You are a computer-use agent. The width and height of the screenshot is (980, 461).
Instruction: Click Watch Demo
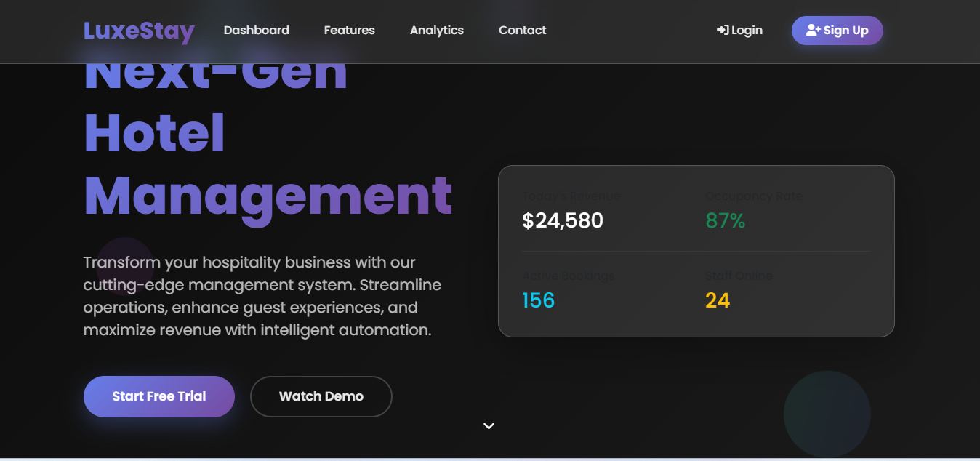(x=321, y=396)
